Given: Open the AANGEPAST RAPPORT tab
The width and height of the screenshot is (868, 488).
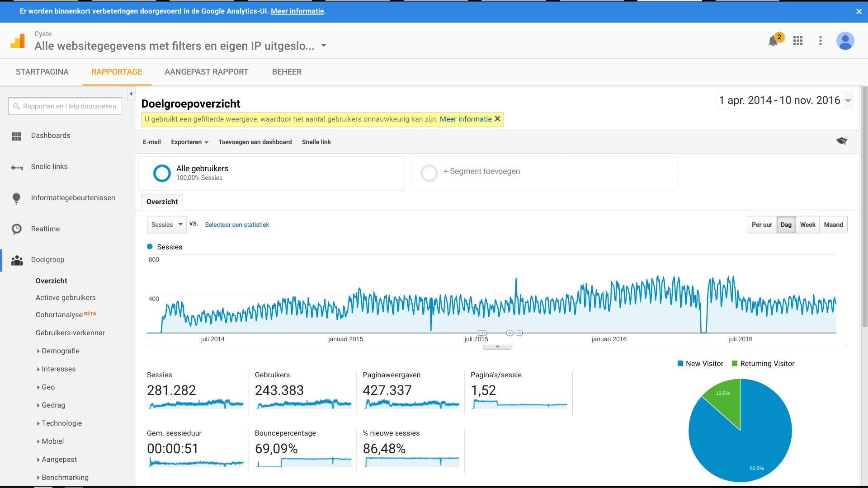Looking at the screenshot, I should [207, 72].
